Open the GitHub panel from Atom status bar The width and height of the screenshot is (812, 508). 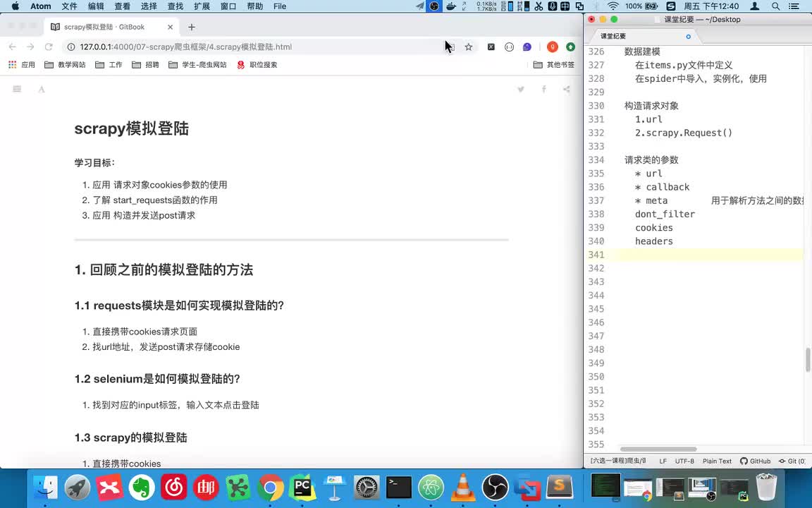(x=755, y=461)
